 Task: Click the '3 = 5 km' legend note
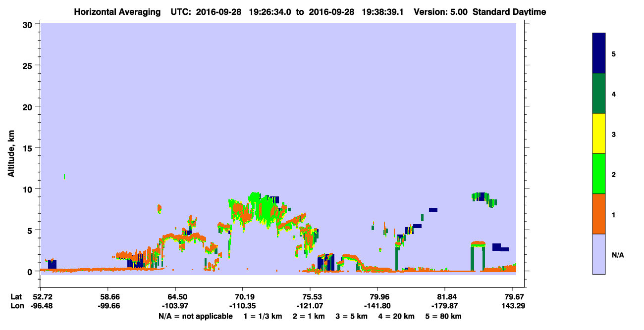tap(351, 316)
